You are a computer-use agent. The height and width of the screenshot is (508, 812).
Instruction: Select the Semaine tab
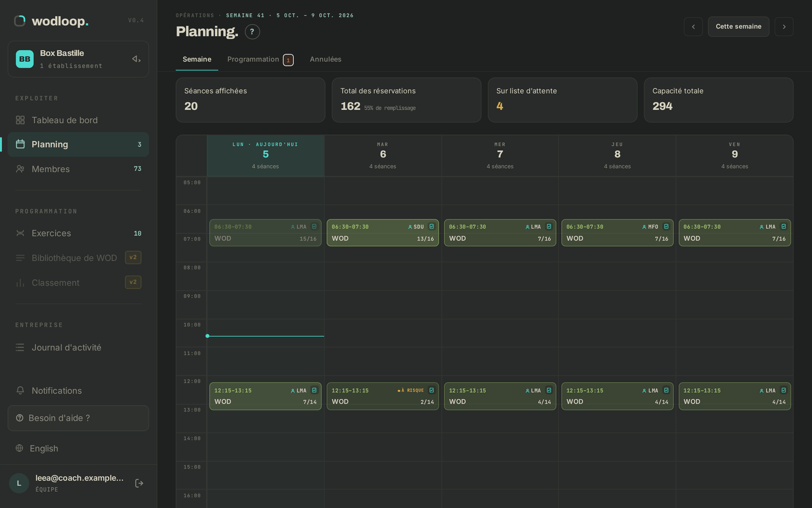click(197, 59)
